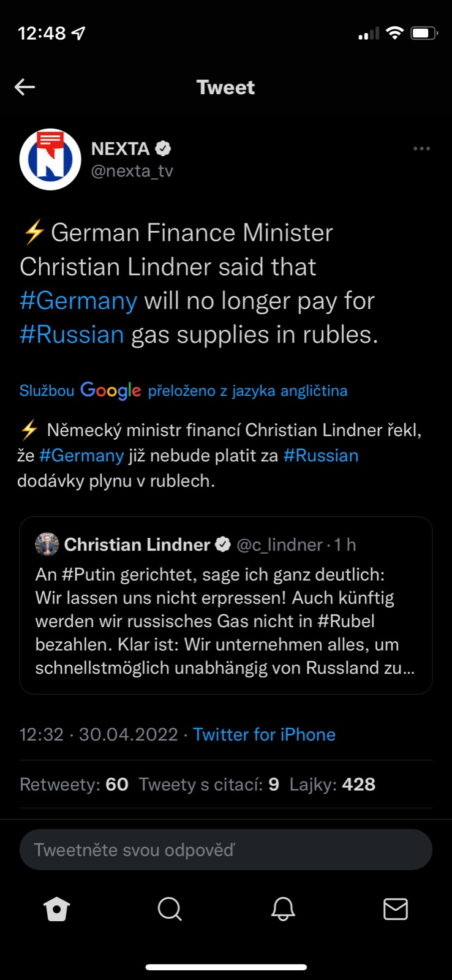The height and width of the screenshot is (980, 452).
Task: Tap the back arrow icon
Action: (24, 87)
